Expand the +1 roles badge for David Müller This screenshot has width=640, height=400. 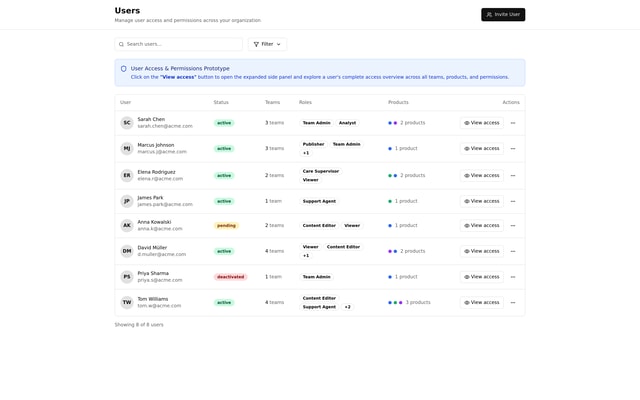(x=306, y=256)
